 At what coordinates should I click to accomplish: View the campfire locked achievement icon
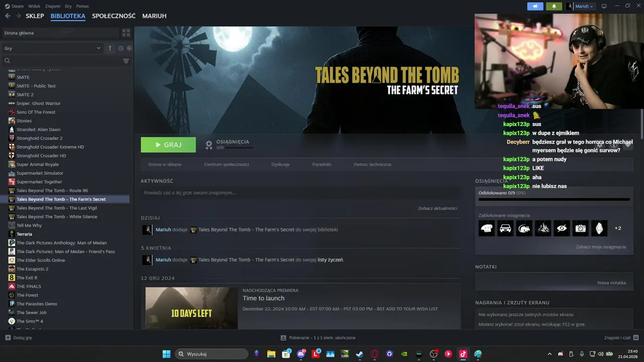(x=543, y=228)
